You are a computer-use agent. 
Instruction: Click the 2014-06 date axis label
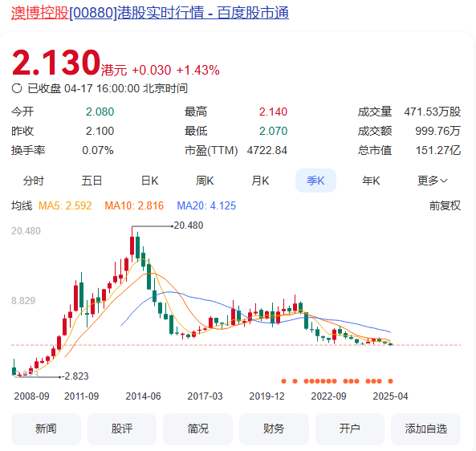(x=144, y=396)
